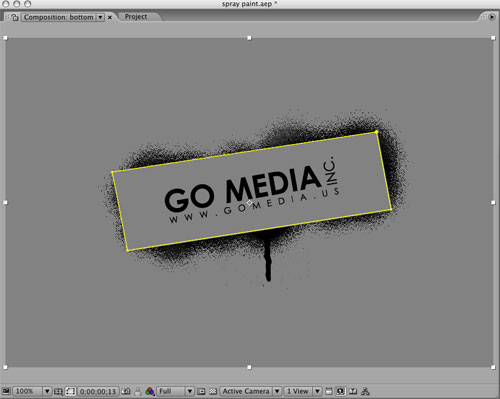The height and width of the screenshot is (399, 500).
Task: Open the 100% magnification dropdown
Action: (x=32, y=391)
